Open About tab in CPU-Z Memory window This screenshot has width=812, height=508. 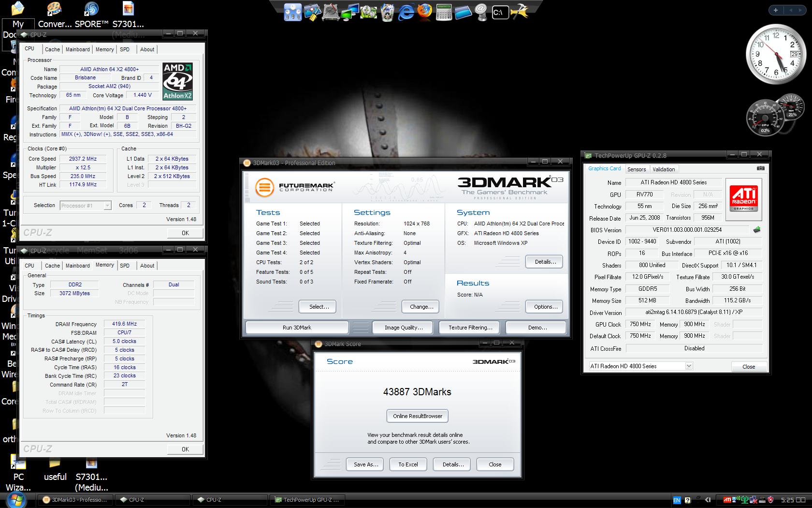pos(147,266)
